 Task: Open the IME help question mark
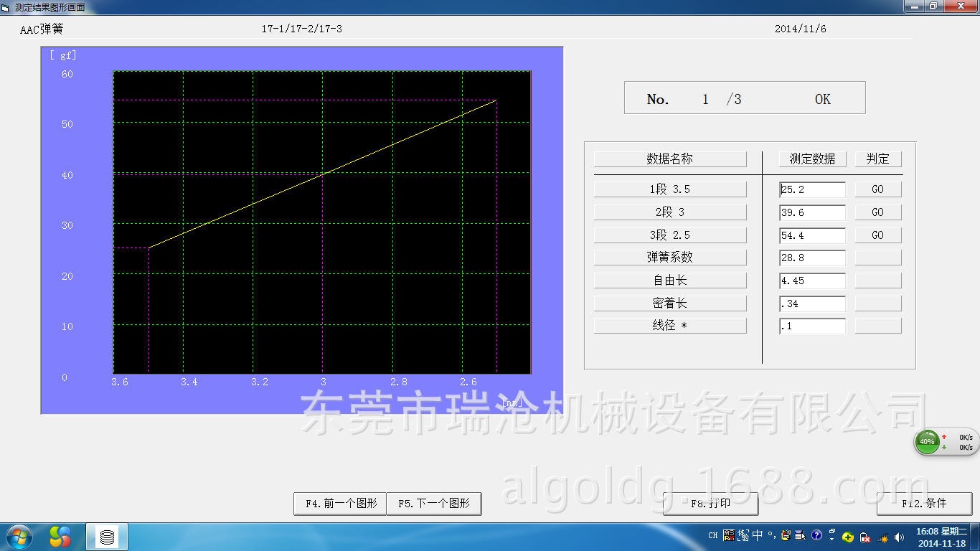tap(816, 535)
